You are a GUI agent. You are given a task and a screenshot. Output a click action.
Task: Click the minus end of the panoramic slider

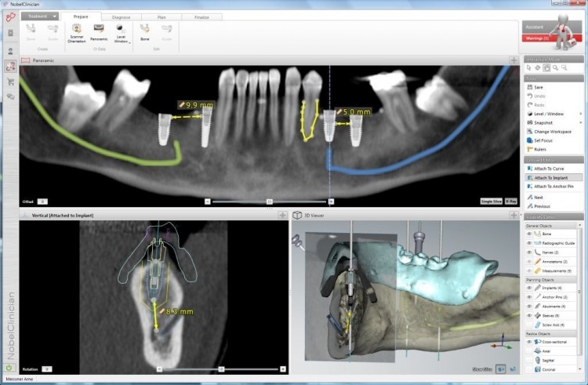point(208,202)
